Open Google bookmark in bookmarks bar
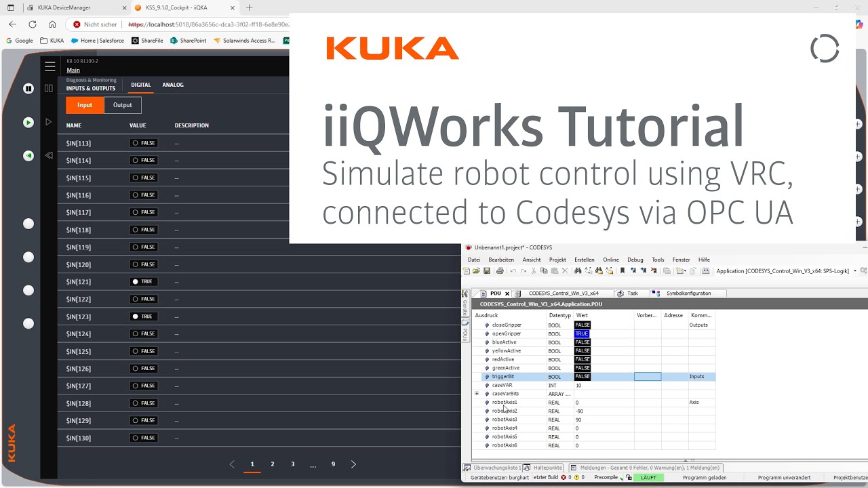868x488 pixels. (x=20, y=41)
